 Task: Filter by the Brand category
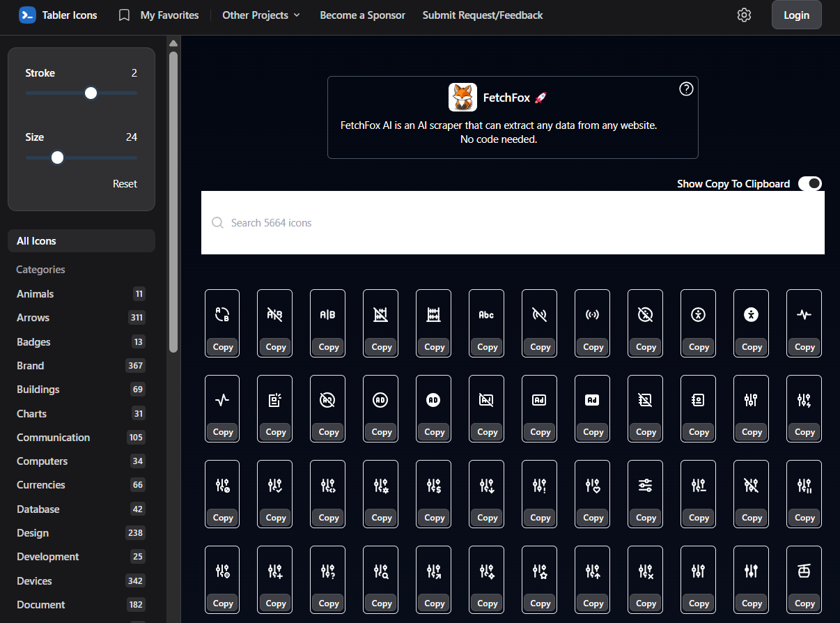click(x=81, y=366)
